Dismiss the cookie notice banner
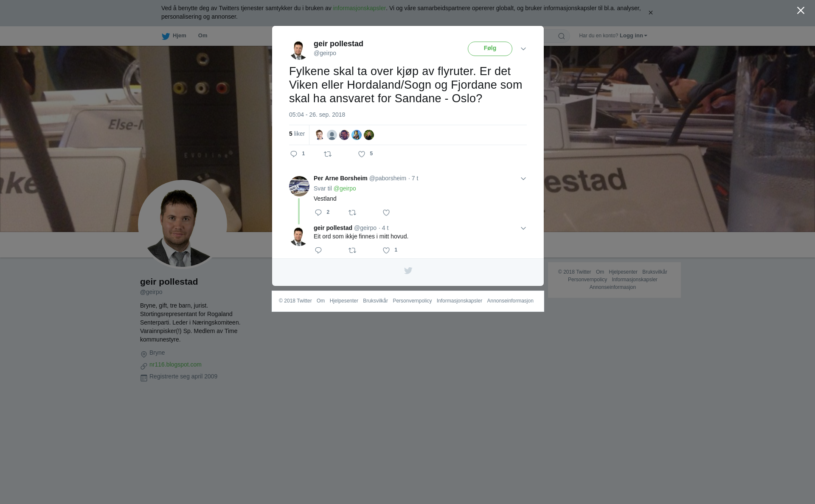The height and width of the screenshot is (504, 815). pyautogui.click(x=650, y=13)
